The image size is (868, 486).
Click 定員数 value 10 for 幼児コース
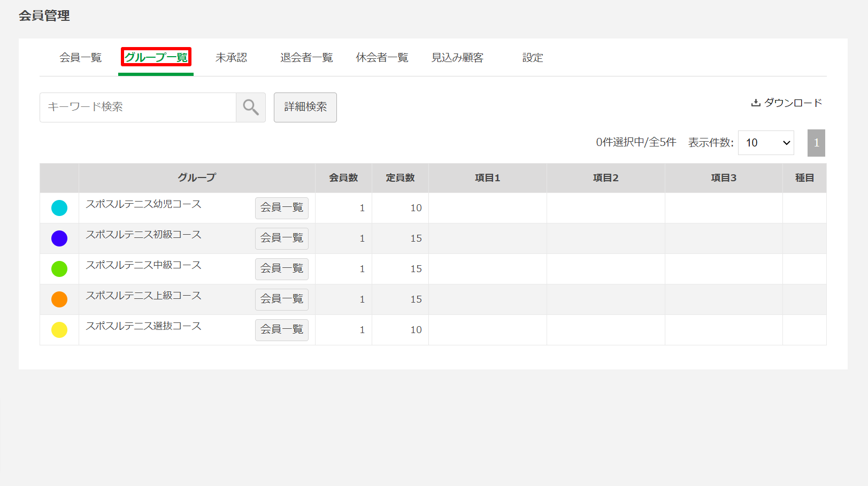coord(416,208)
